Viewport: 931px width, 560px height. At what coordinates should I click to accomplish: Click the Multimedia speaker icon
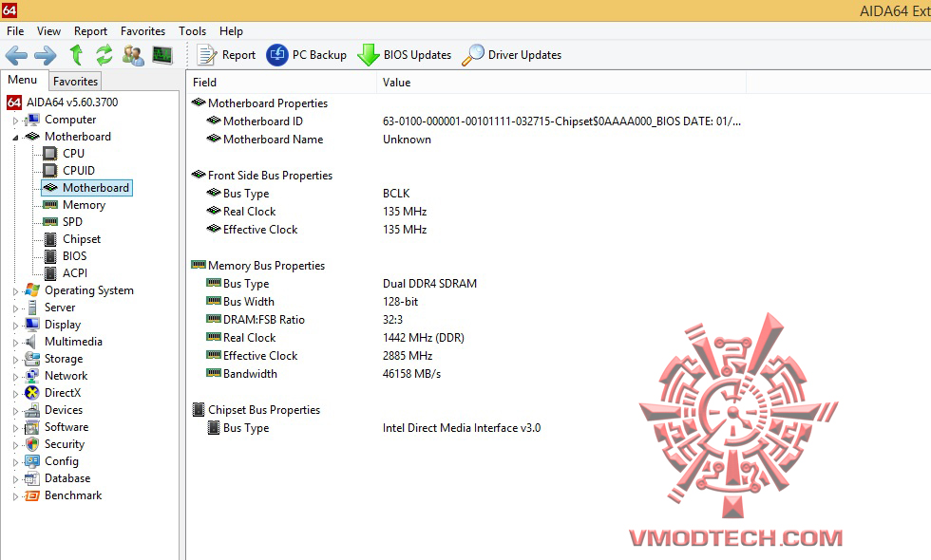point(31,342)
